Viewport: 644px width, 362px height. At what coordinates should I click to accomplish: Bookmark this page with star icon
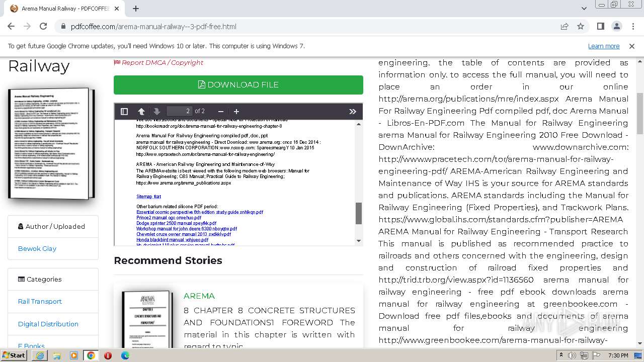[x=581, y=27]
